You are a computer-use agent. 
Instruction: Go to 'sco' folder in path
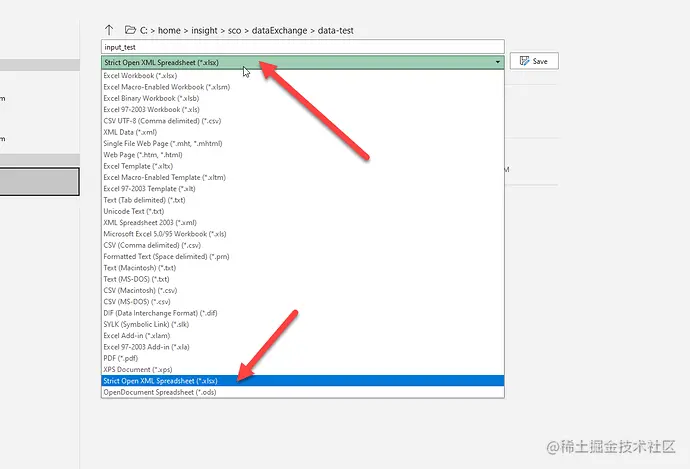(235, 30)
